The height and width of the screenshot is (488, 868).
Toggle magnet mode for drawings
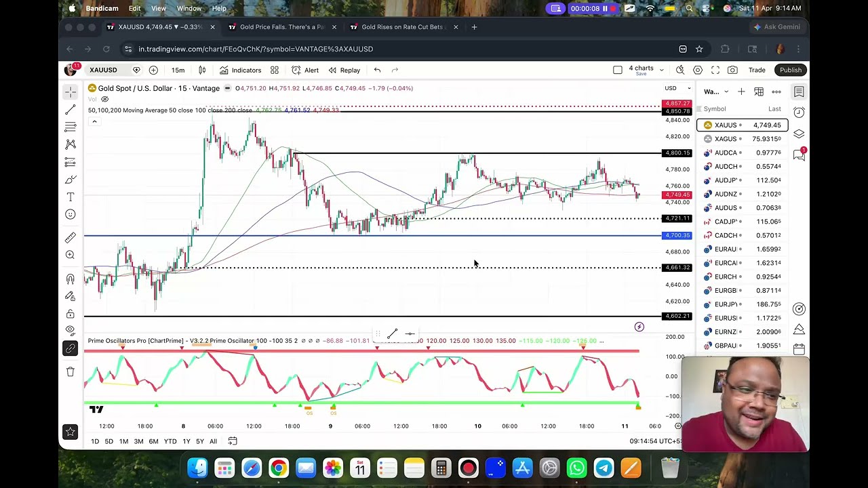(x=71, y=279)
